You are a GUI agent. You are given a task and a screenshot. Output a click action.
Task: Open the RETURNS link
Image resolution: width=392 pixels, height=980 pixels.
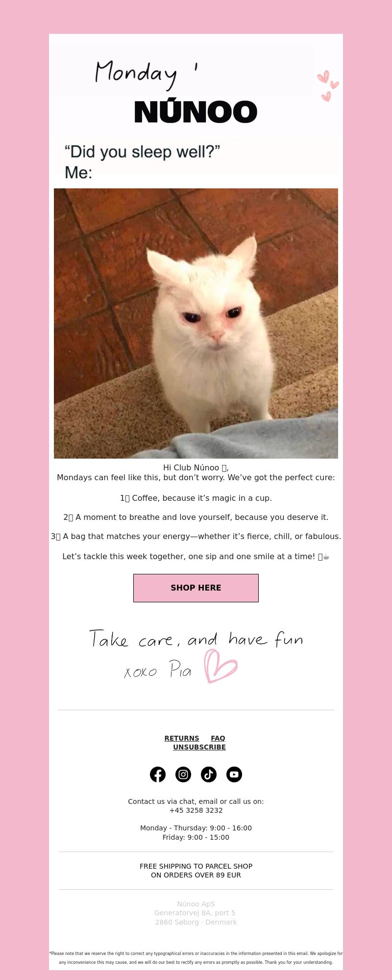182,738
